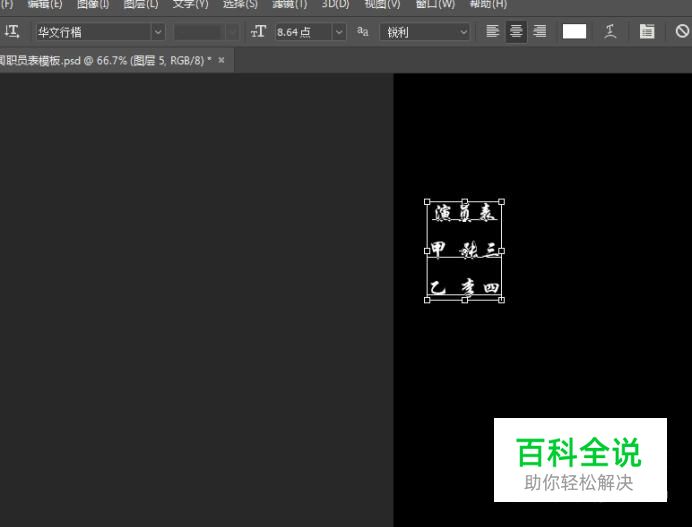Viewport: 692px width, 527px height.
Task: Cancel current text edits icon
Action: (x=682, y=31)
